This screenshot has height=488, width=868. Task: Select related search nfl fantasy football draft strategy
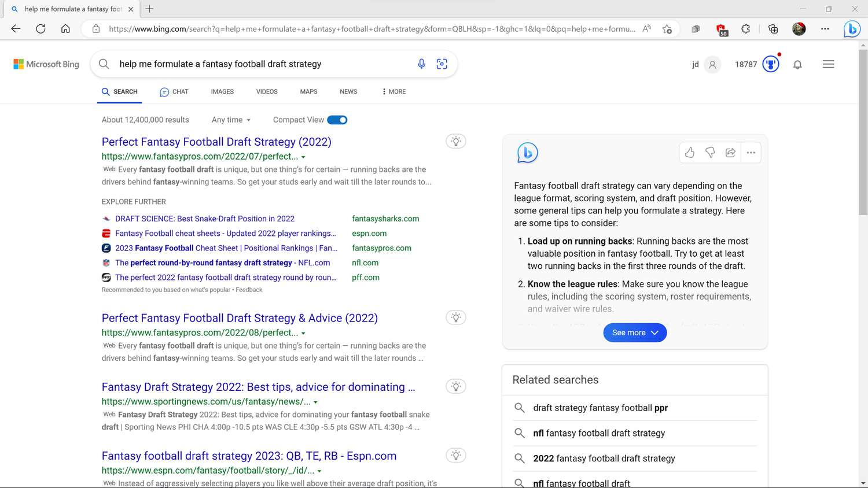(x=599, y=433)
